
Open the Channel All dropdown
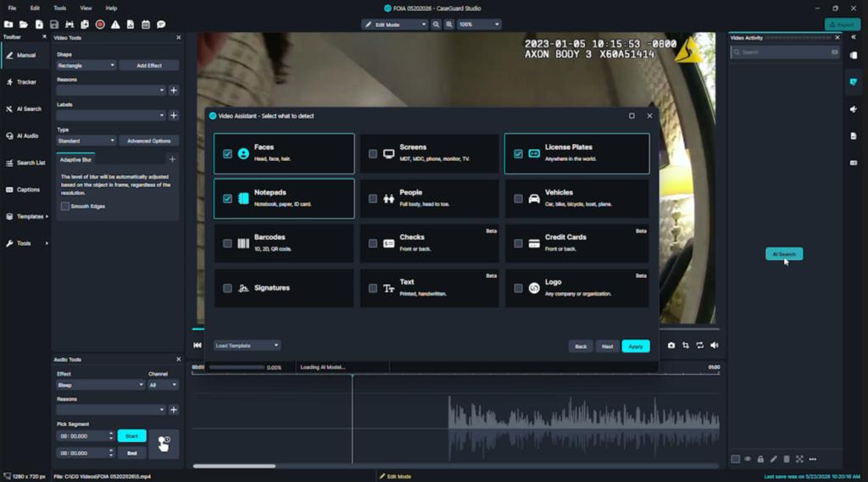[x=163, y=385]
